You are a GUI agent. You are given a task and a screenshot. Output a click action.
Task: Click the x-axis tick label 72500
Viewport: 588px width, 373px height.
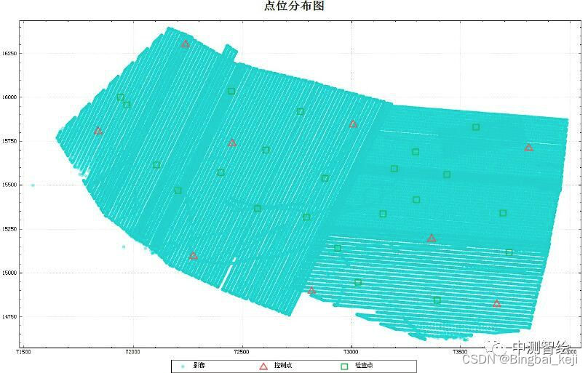[242, 352]
